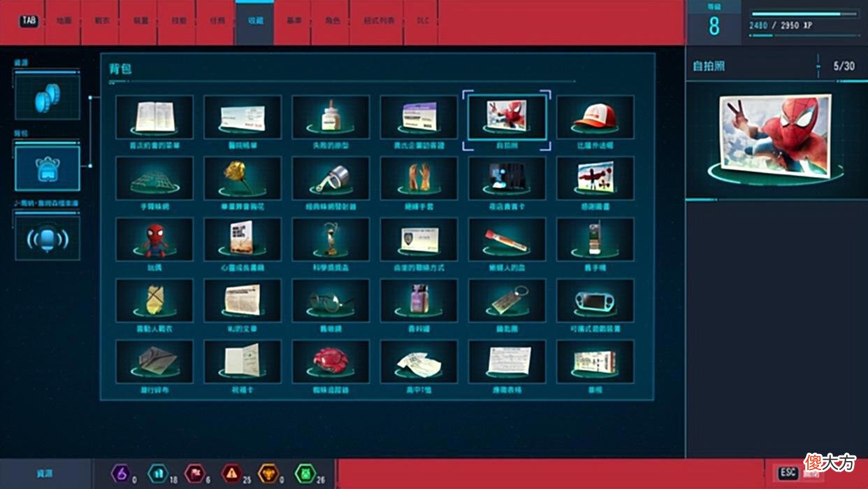The width and height of the screenshot is (868, 489).
Task: Select the old cell phone item
Action: point(595,239)
